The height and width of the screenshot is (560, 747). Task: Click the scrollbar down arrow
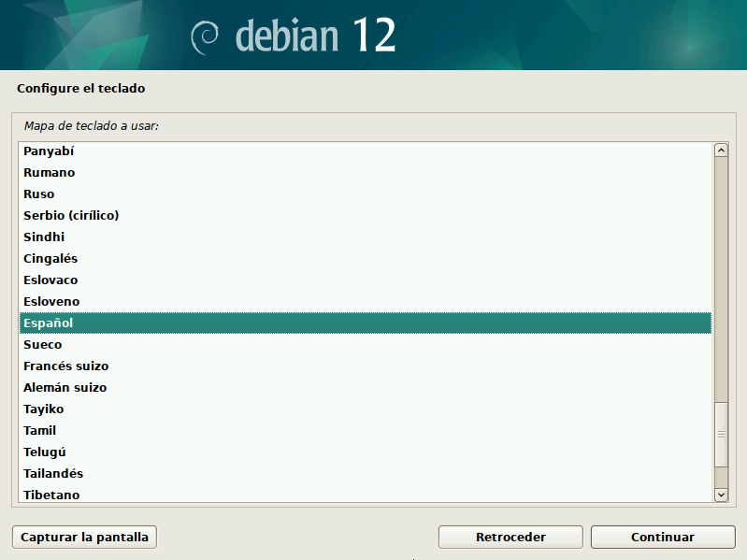(720, 494)
